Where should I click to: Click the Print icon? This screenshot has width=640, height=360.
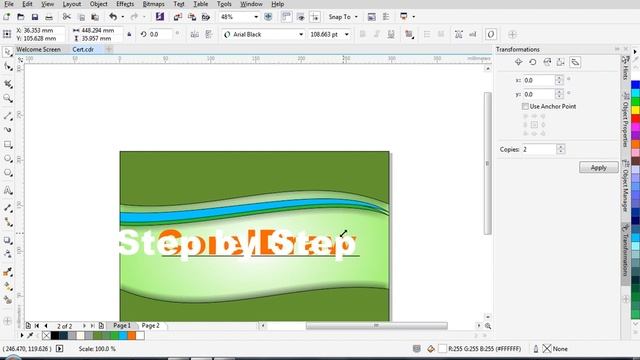[x=49, y=17]
